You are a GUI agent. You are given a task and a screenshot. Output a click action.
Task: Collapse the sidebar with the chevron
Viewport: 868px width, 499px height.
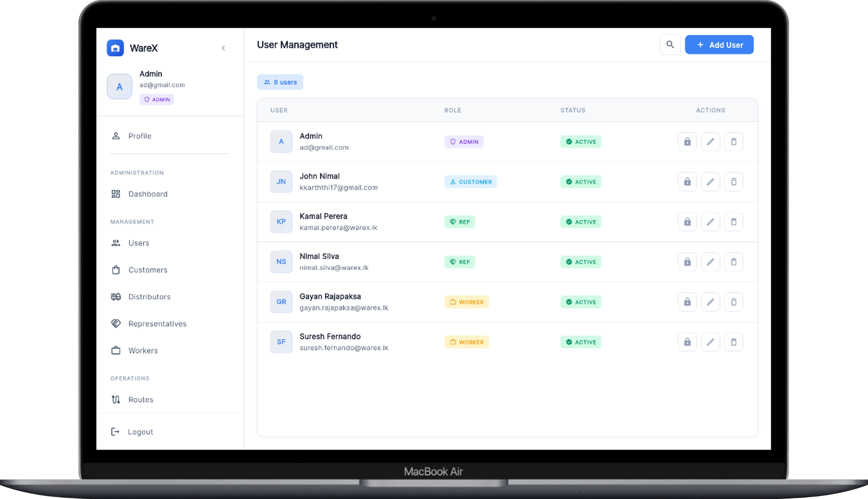pos(223,48)
